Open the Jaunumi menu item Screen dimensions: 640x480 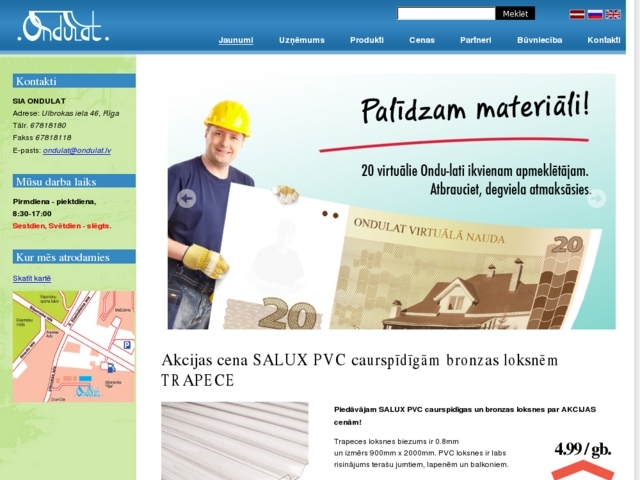(236, 40)
